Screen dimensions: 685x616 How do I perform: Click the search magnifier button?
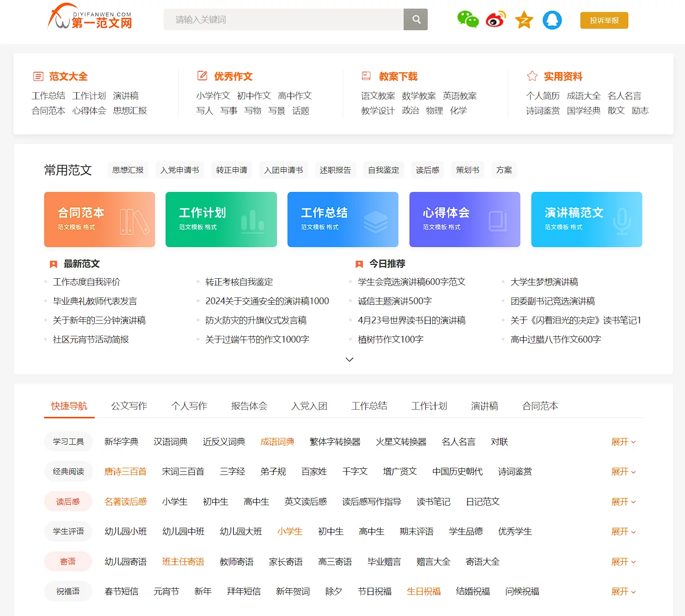[416, 20]
